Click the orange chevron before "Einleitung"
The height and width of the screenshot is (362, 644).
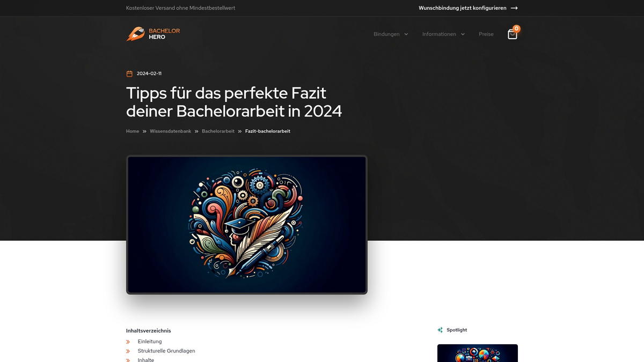tap(128, 342)
